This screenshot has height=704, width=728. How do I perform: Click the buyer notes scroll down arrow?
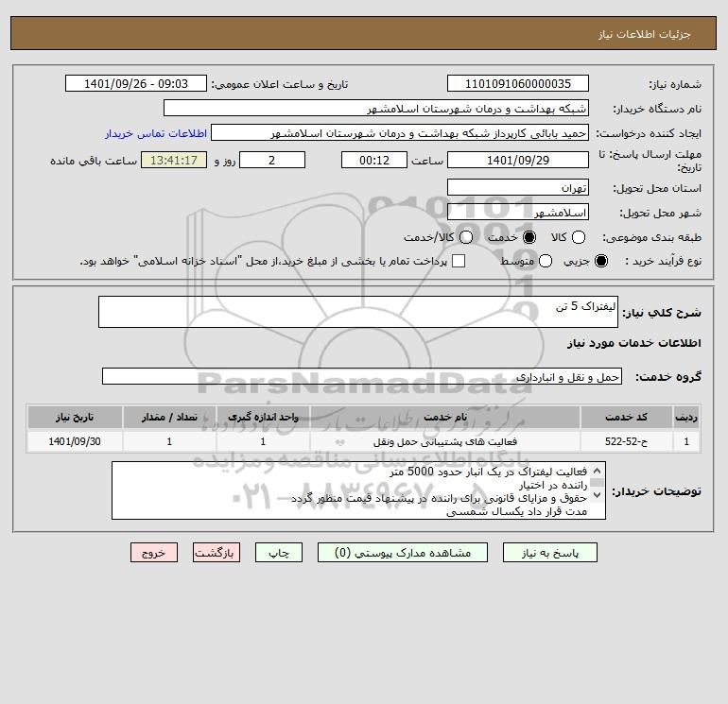coord(598,495)
